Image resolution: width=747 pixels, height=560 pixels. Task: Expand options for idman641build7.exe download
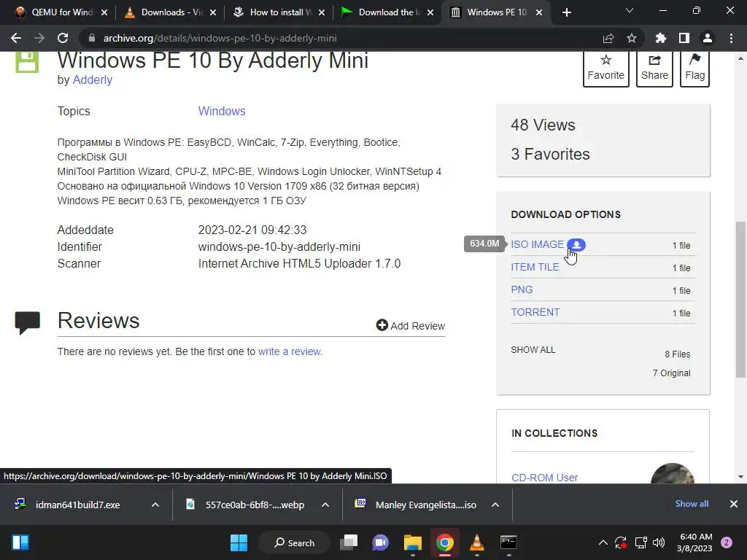point(155,505)
